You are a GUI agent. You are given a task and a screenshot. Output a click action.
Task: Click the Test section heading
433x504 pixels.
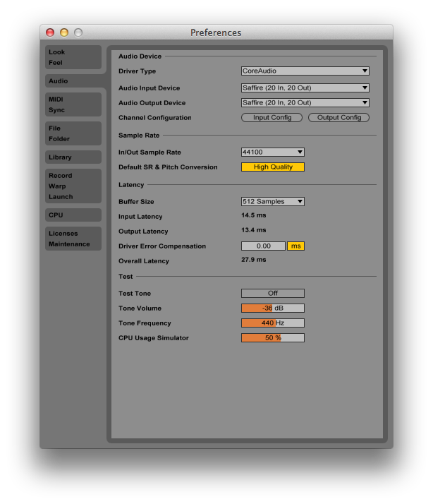pos(126,277)
